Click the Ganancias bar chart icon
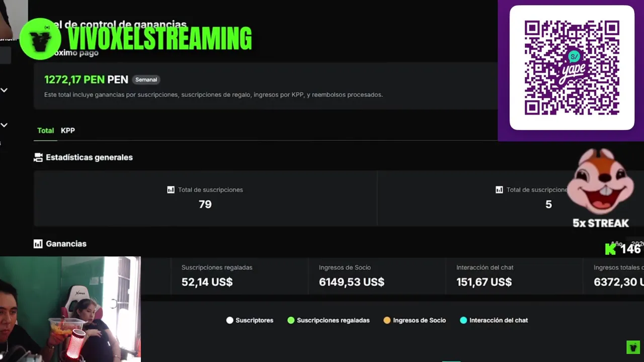Screen dimensions: 644x362 click(38, 244)
